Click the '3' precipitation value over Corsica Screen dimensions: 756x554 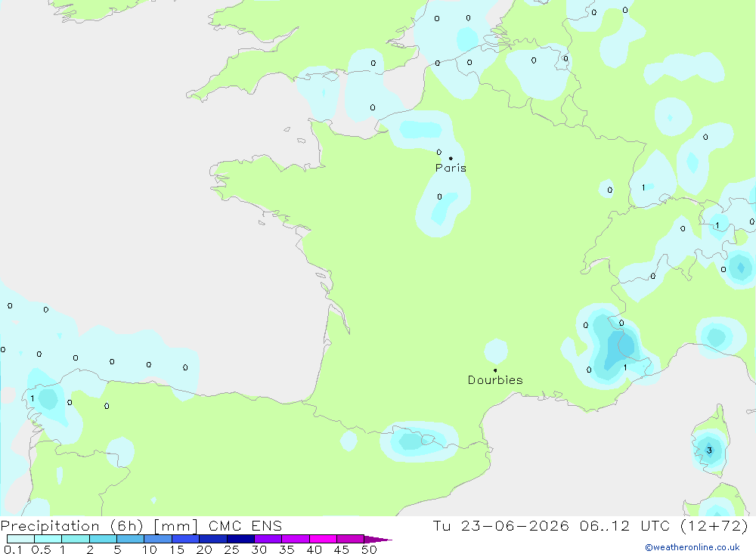tap(709, 450)
